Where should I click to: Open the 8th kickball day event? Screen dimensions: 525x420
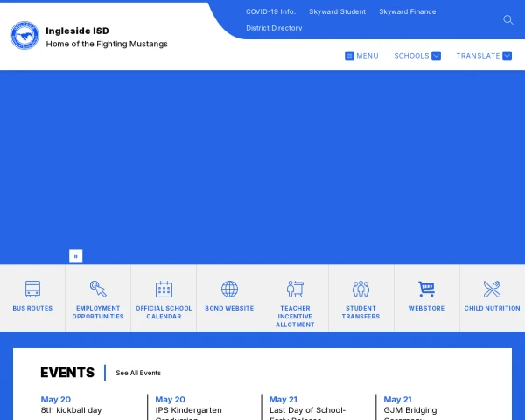pyautogui.click(x=71, y=410)
